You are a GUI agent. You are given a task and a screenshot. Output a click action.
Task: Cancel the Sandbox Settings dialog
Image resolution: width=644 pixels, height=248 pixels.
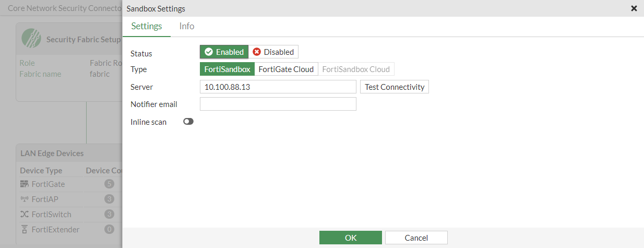(416, 238)
